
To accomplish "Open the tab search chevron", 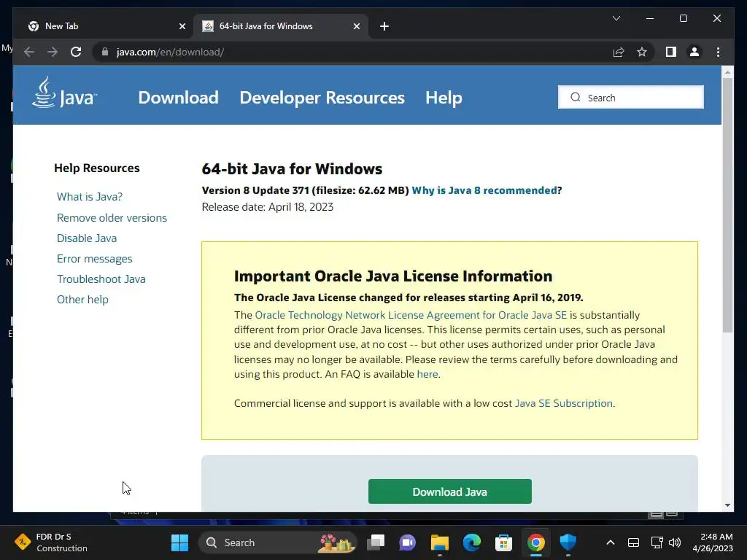I will (616, 18).
